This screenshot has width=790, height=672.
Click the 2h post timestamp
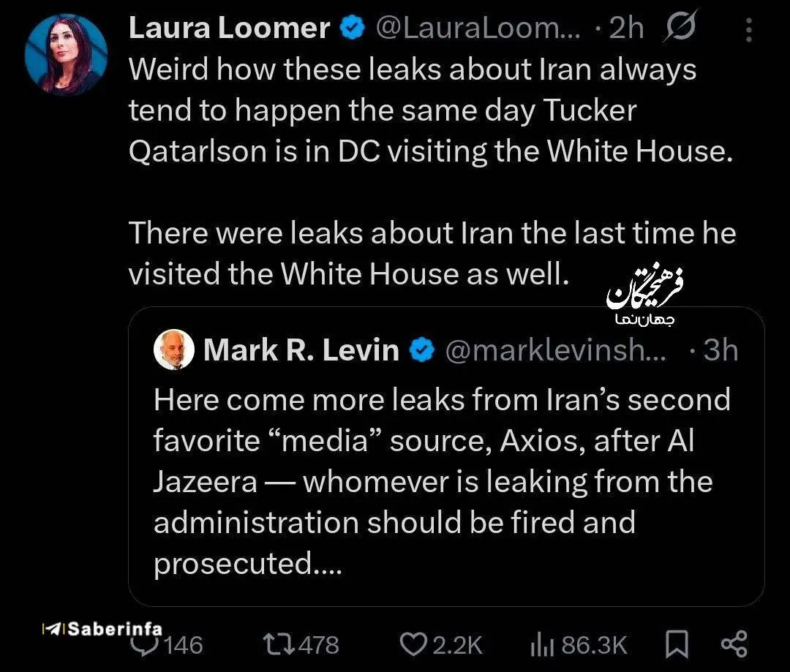point(627,29)
